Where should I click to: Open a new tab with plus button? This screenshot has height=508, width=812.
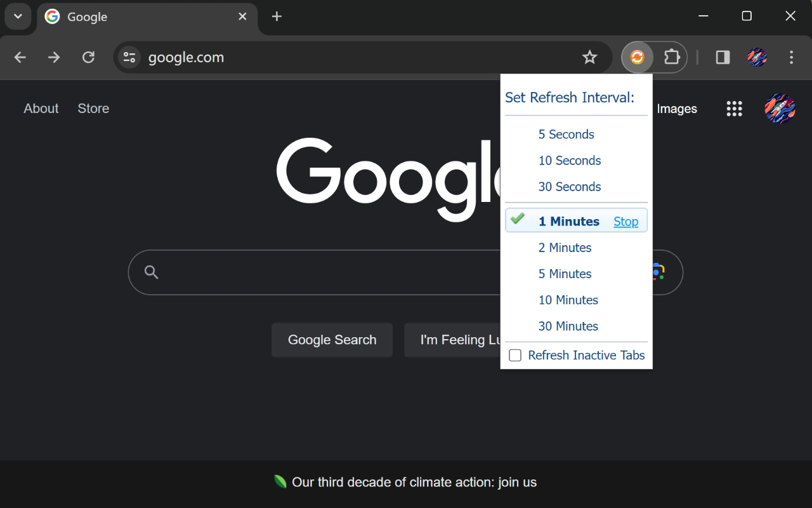[x=277, y=17]
